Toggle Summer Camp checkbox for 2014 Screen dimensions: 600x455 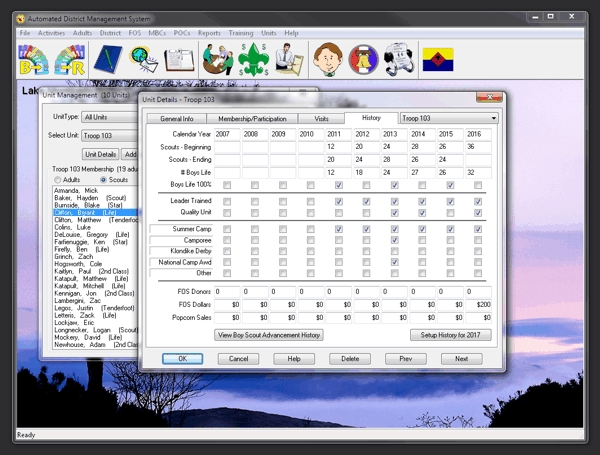(x=422, y=229)
